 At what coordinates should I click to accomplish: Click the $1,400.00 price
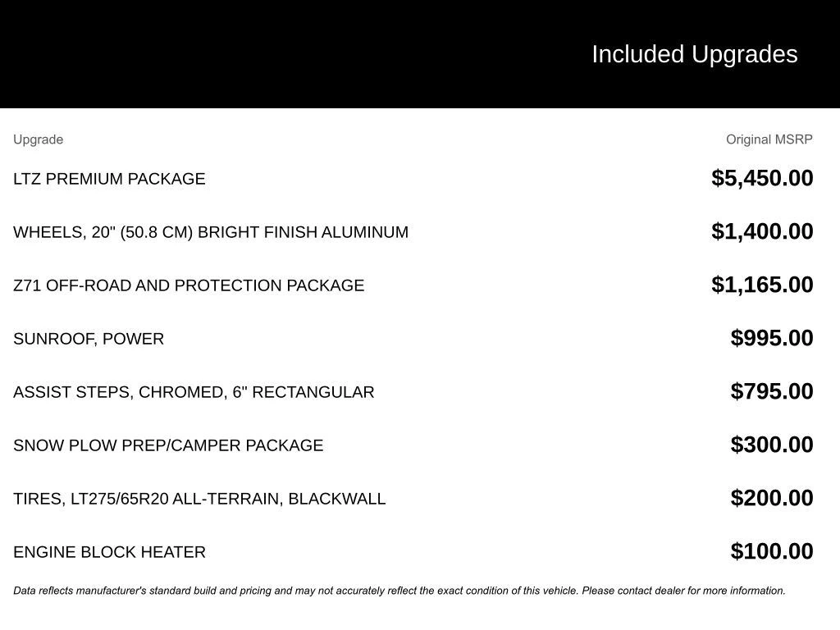pyautogui.click(x=762, y=231)
